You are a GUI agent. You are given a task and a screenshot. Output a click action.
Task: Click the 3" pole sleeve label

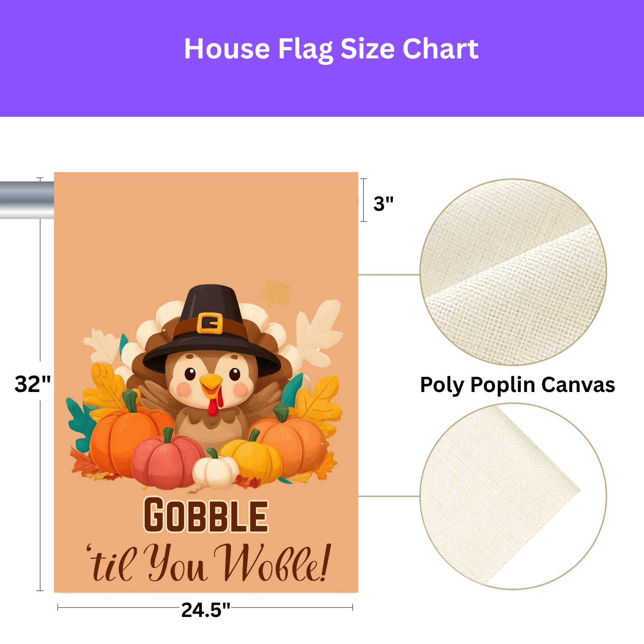pos(383,204)
